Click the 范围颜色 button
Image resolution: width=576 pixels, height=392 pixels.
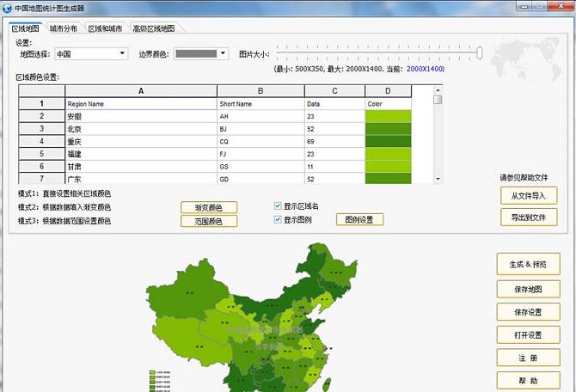tap(209, 221)
